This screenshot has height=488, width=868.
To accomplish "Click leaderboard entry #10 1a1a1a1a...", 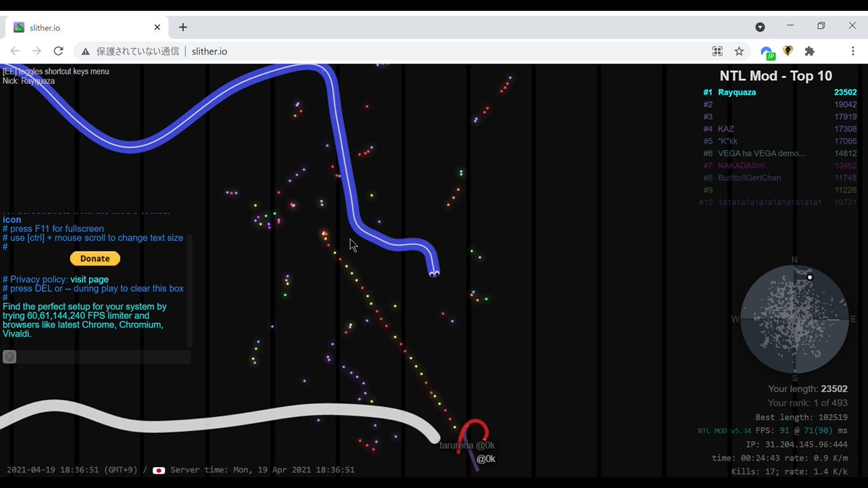I will click(x=778, y=202).
